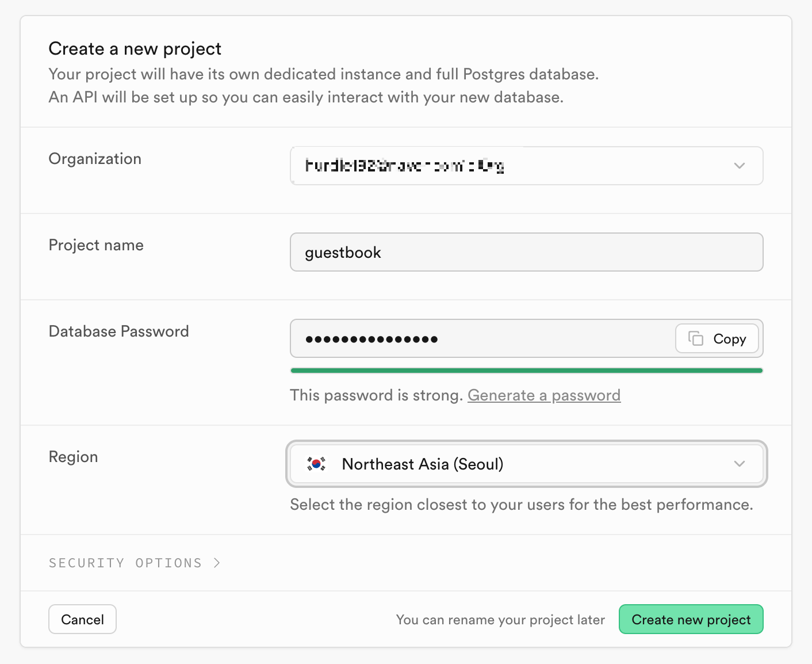
Task: Click the chevron arrow in Organization field
Action: pos(740,166)
